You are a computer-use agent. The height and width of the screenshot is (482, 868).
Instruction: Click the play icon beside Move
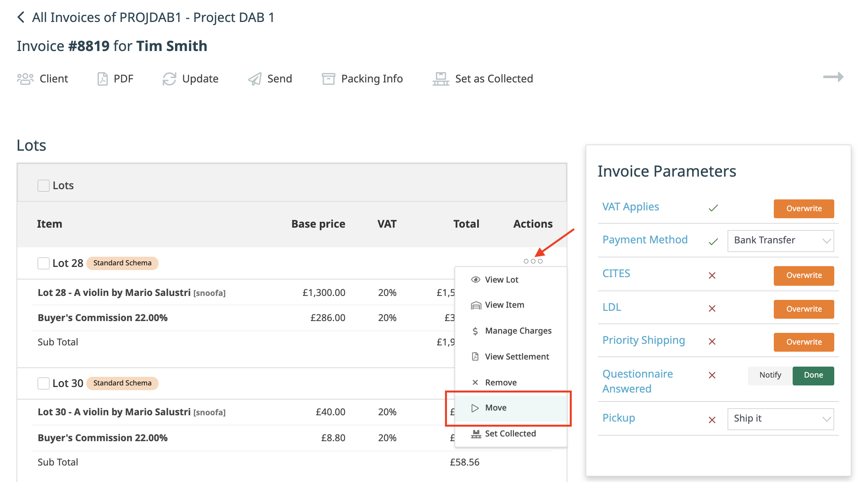[475, 408]
